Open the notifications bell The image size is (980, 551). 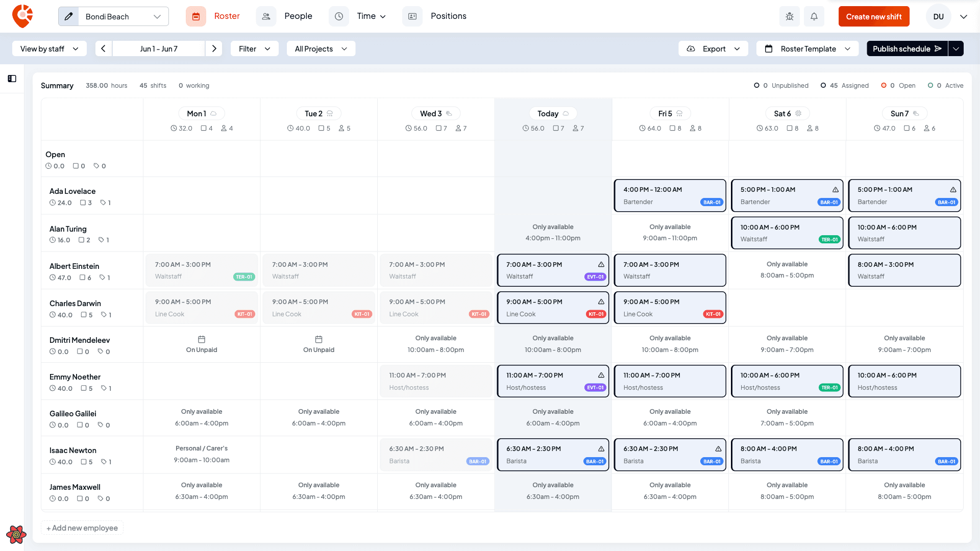(x=814, y=16)
